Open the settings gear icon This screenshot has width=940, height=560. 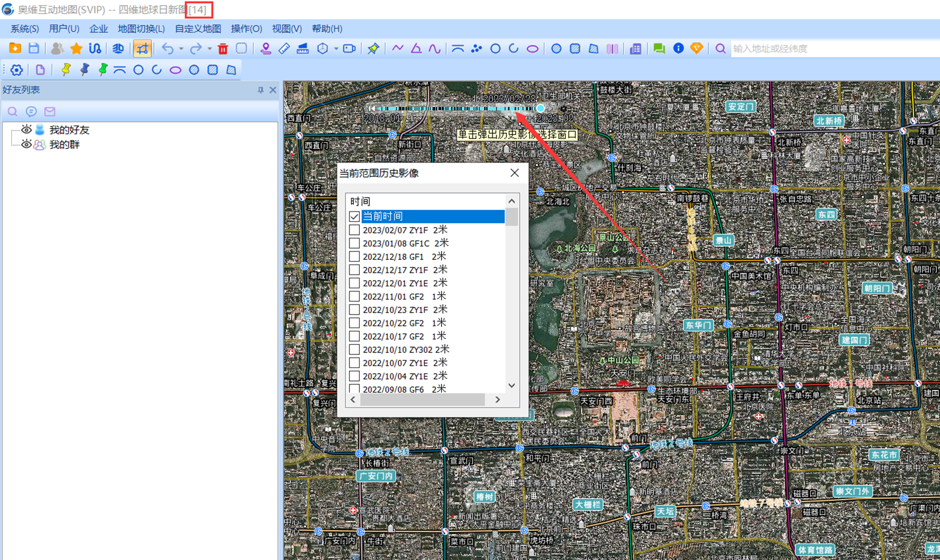[x=17, y=70]
